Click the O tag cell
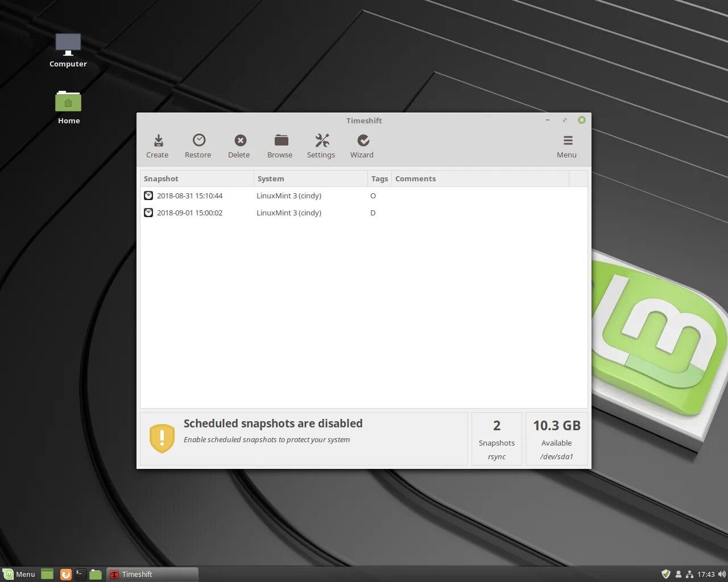Viewport: 728px width, 582px height. 373,196
